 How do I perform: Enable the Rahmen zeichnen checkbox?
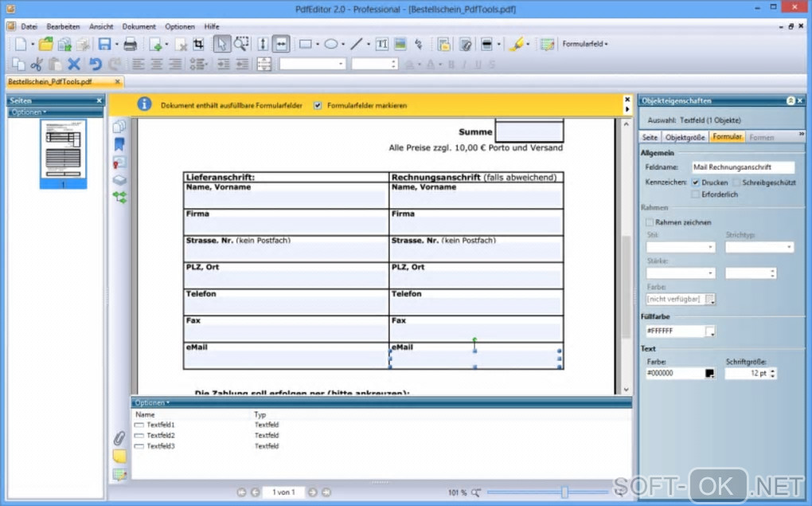click(650, 222)
